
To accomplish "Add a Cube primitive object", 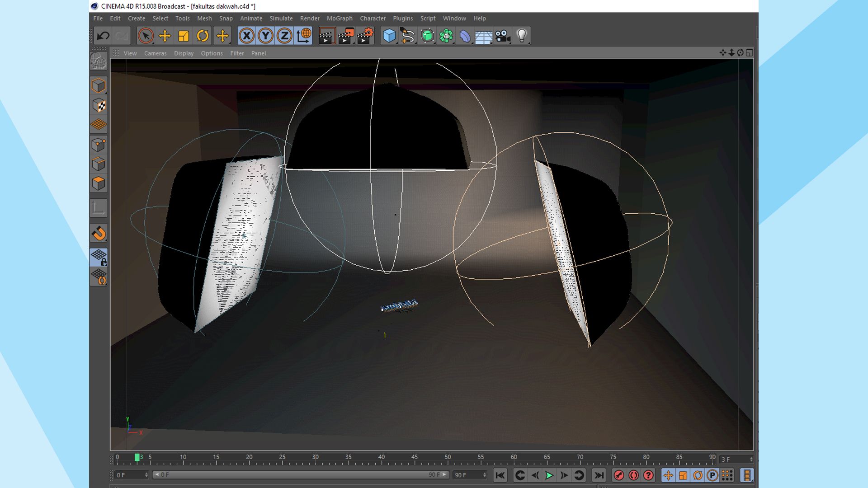I will (389, 36).
